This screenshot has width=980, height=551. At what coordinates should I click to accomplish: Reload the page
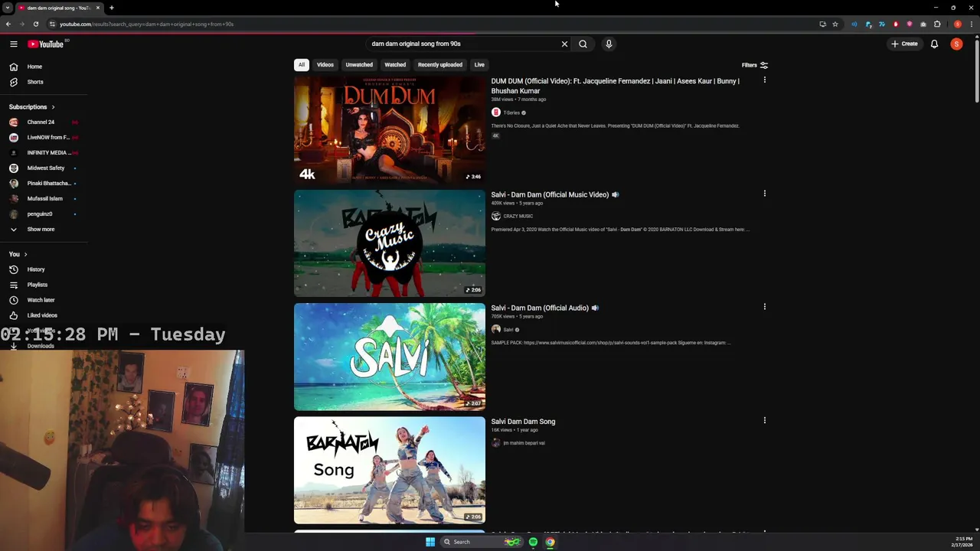[35, 24]
